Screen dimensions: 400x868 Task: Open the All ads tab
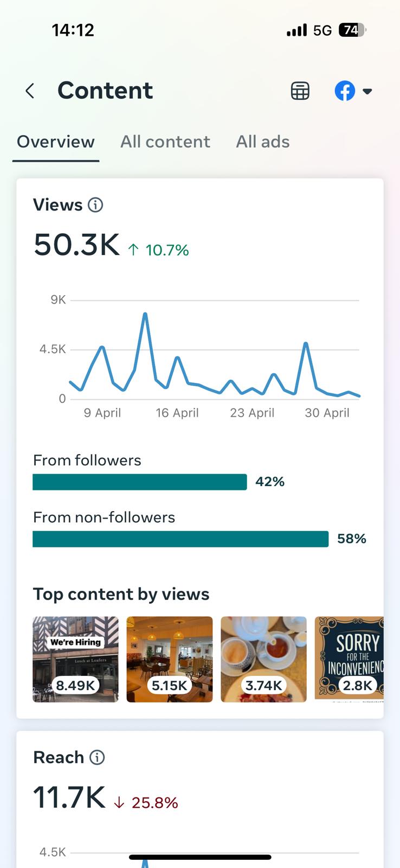263,142
